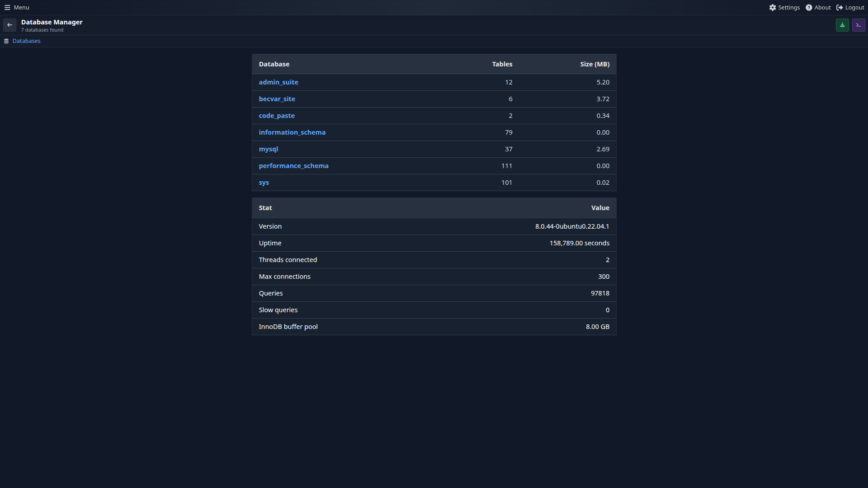Viewport: 868px width, 488px height.
Task: Open the Menu item in top bar
Action: [x=21, y=8]
